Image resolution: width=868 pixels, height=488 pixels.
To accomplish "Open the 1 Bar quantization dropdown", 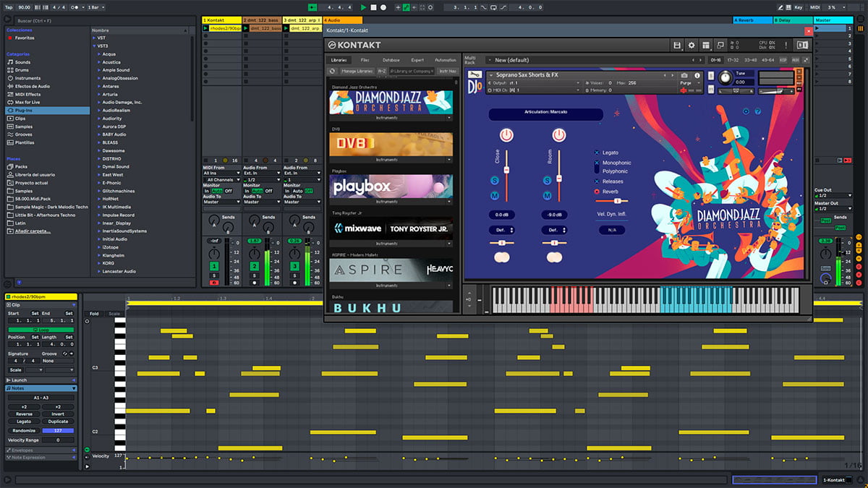I will (95, 7).
